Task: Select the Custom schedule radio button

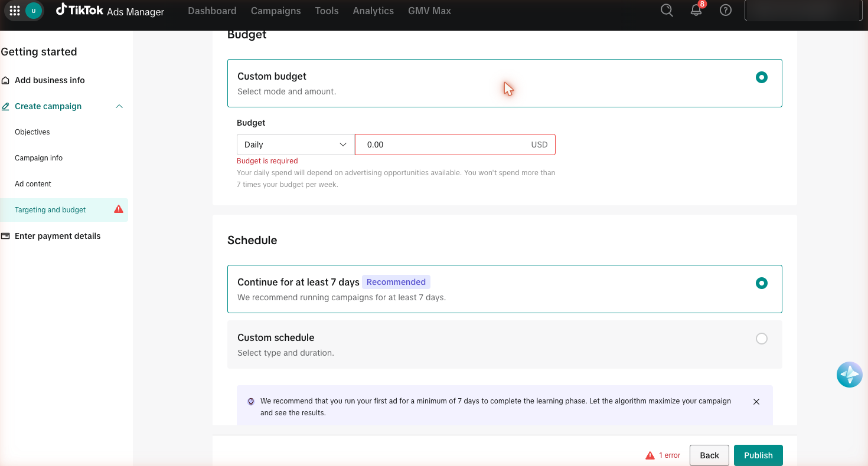Action: point(762,339)
